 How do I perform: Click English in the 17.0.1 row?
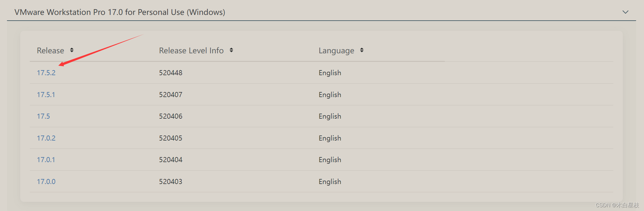click(x=330, y=160)
